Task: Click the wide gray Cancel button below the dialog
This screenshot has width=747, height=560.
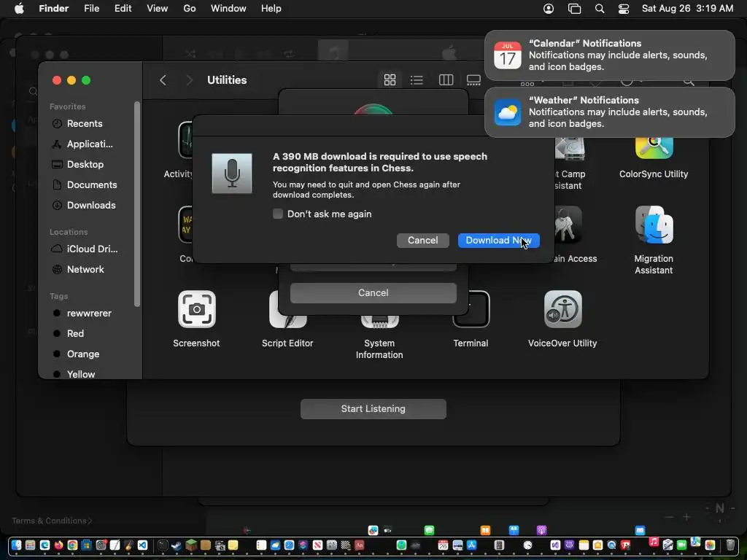Action: (373, 293)
